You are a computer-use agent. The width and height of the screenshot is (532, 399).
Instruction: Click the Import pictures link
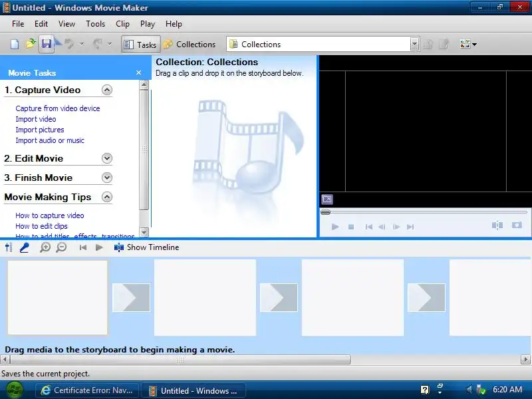click(x=40, y=130)
